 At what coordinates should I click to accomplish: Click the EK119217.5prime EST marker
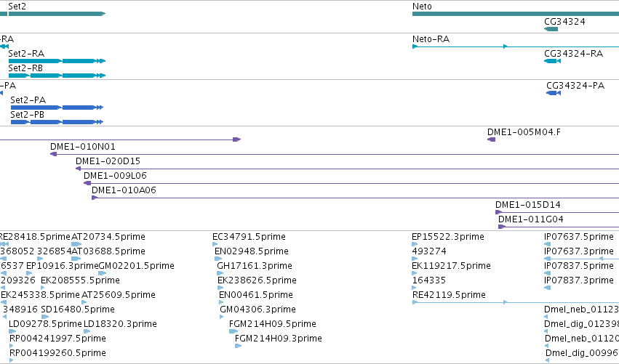(x=415, y=273)
